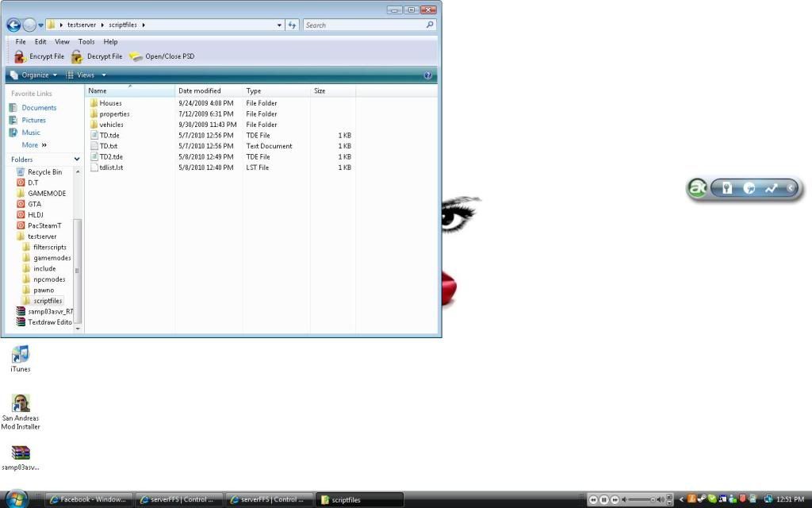Click the Explorer Search input box
The height and width of the screenshot is (508, 812).
pos(365,25)
